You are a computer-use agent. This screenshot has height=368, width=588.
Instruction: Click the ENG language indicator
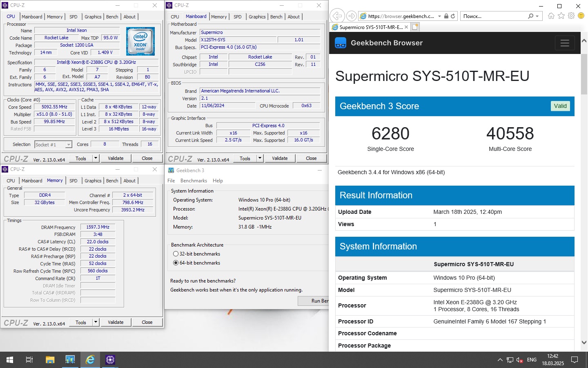point(532,360)
